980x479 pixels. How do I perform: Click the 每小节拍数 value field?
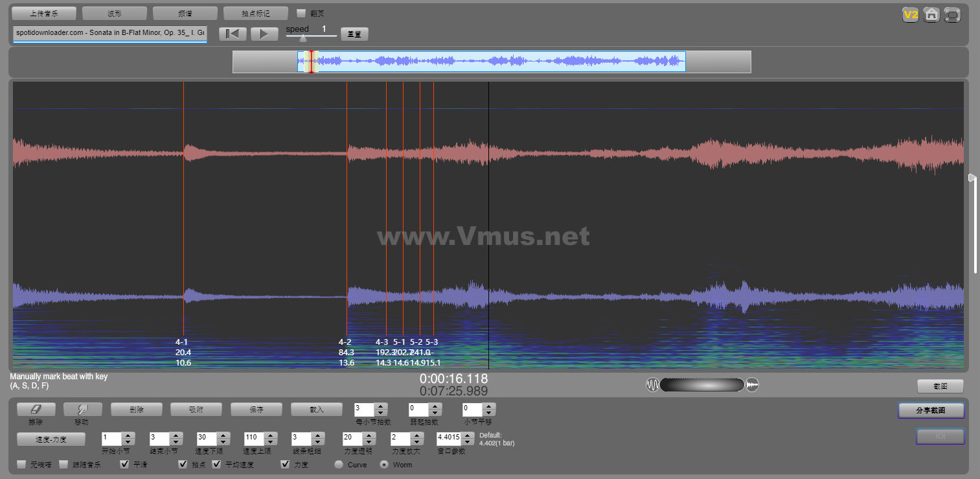[x=364, y=410]
